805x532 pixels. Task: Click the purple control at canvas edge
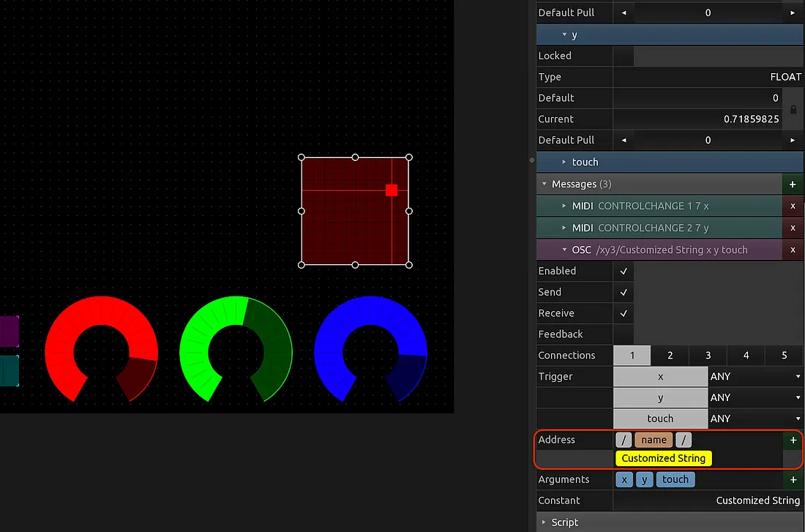pyautogui.click(x=10, y=331)
